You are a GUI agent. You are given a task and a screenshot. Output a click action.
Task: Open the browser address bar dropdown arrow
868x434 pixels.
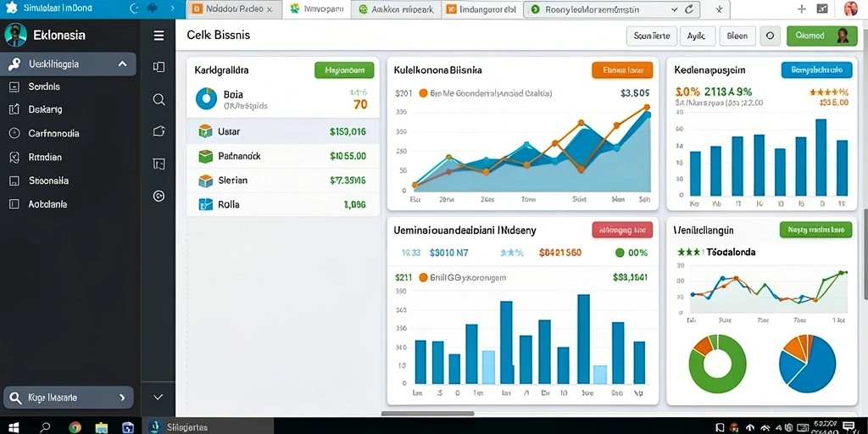point(674,9)
